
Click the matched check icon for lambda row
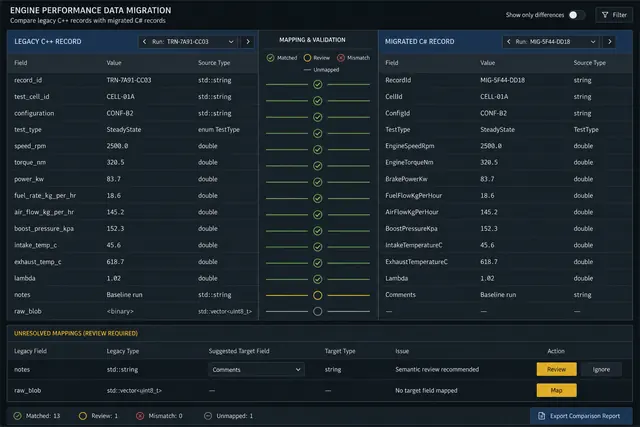[318, 279]
